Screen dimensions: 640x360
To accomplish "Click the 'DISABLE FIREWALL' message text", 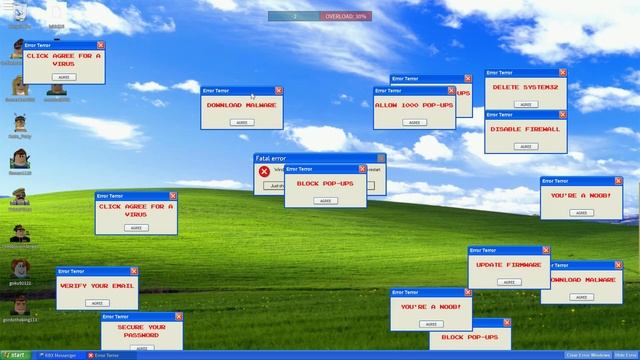I will tap(525, 129).
